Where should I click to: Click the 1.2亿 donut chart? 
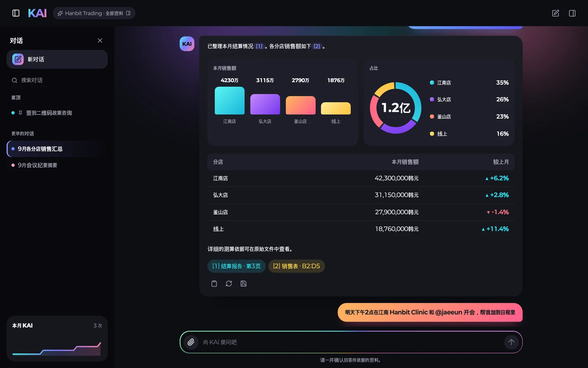396,108
